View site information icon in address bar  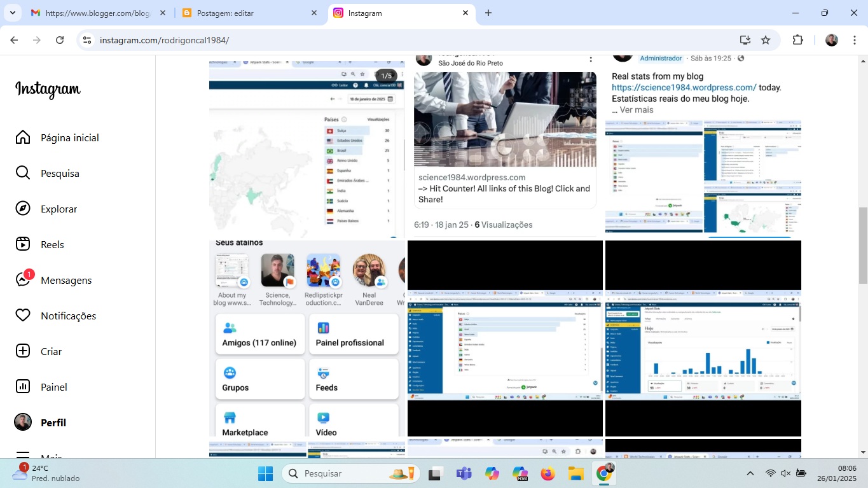pyautogui.click(x=87, y=40)
